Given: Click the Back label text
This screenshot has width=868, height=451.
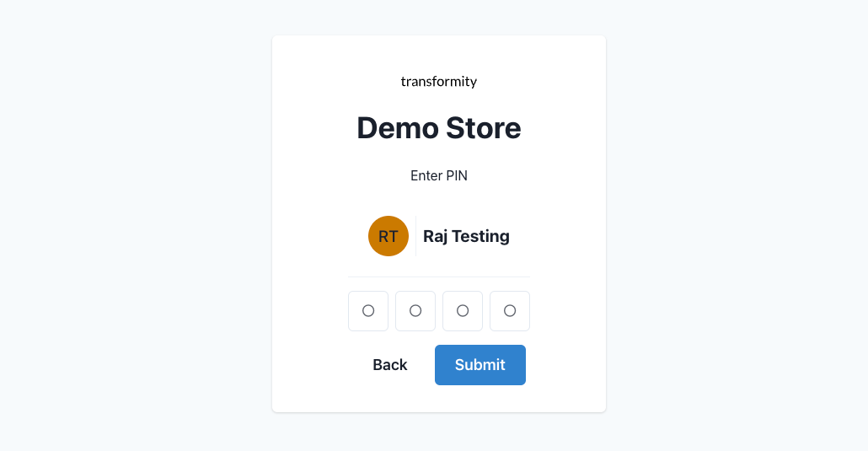Looking at the screenshot, I should [390, 365].
